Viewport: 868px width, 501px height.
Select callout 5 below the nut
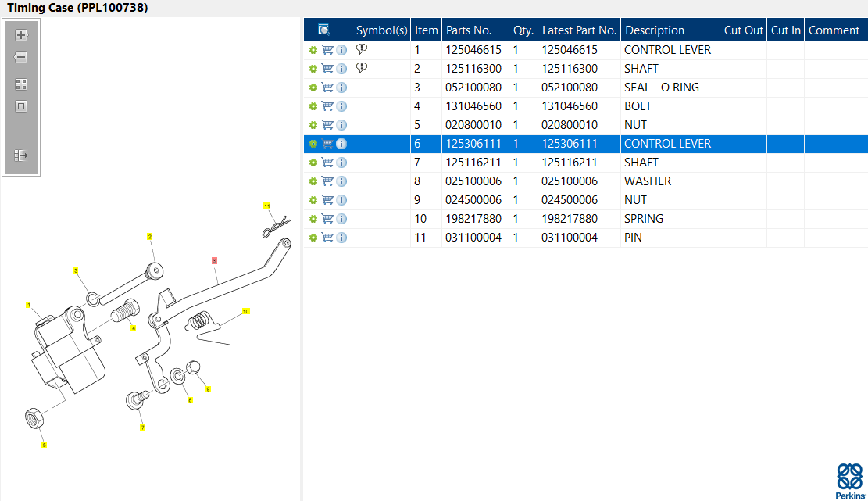[x=45, y=445]
